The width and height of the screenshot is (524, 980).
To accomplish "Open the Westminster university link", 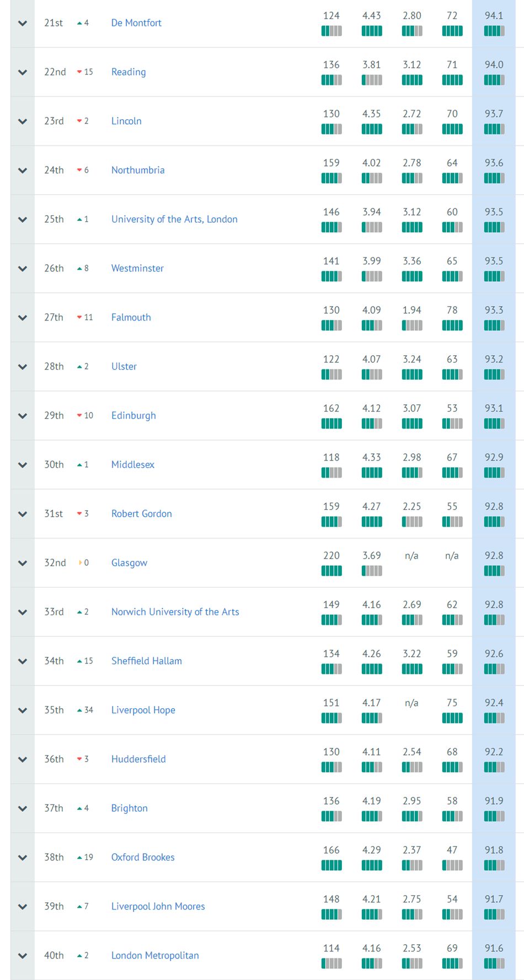I will click(137, 268).
